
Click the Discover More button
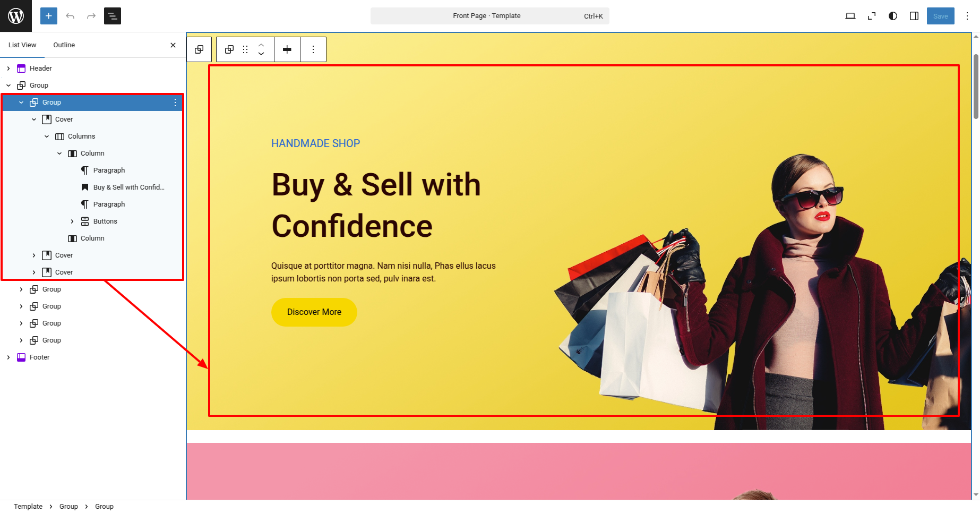point(314,312)
